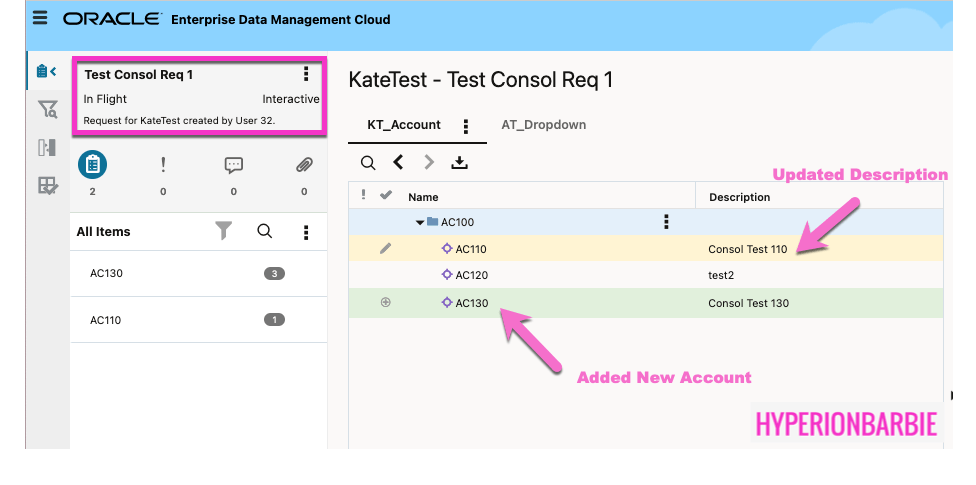The width and height of the screenshot is (976, 485).
Task: Open the validation grid sidebar icon
Action: tap(47, 185)
